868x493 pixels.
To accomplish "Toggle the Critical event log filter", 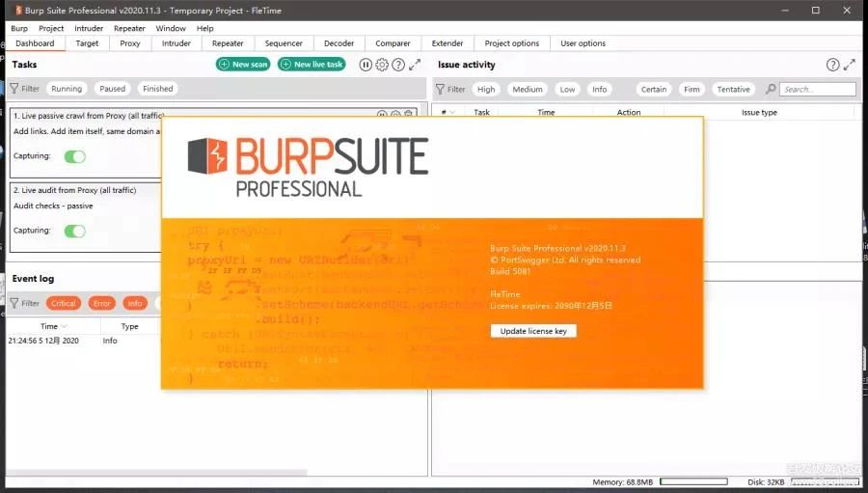I will coord(64,303).
